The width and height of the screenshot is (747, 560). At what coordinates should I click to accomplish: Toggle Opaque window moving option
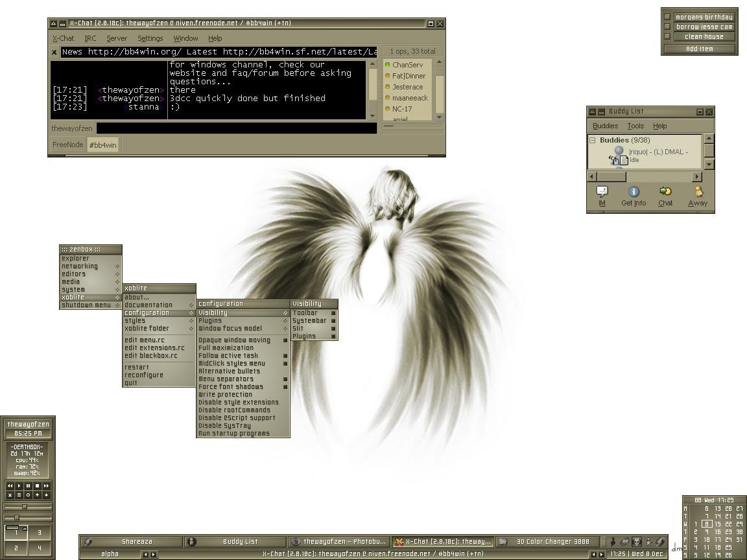(243, 340)
